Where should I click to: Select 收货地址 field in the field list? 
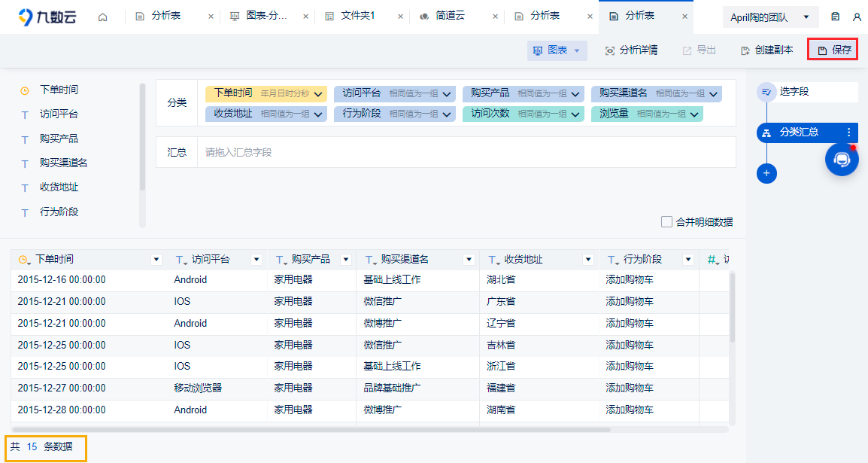point(59,187)
